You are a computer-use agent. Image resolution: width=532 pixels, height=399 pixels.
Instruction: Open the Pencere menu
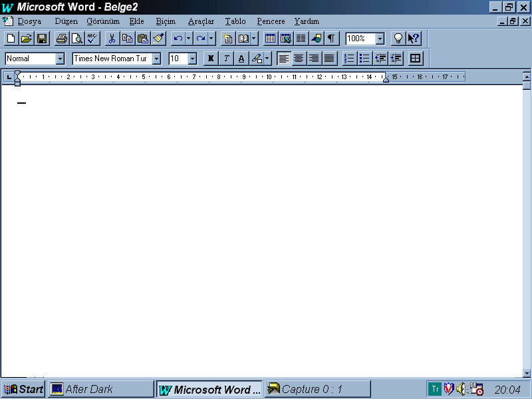click(271, 21)
